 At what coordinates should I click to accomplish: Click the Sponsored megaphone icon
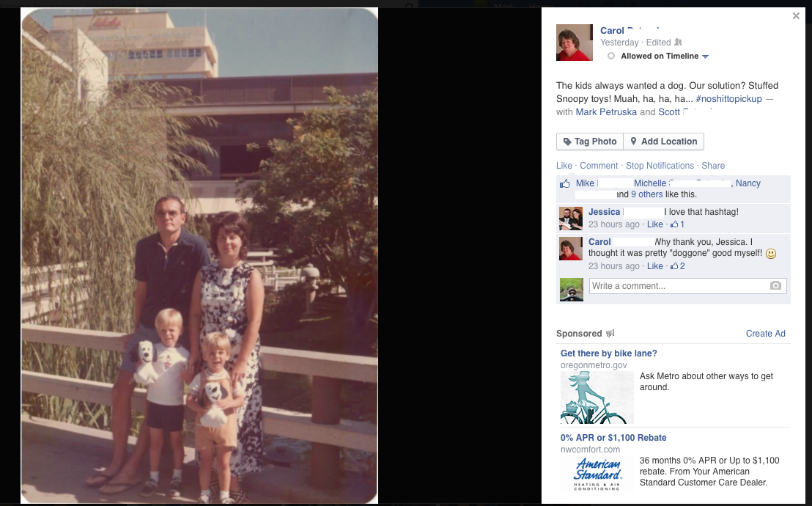tap(610, 334)
